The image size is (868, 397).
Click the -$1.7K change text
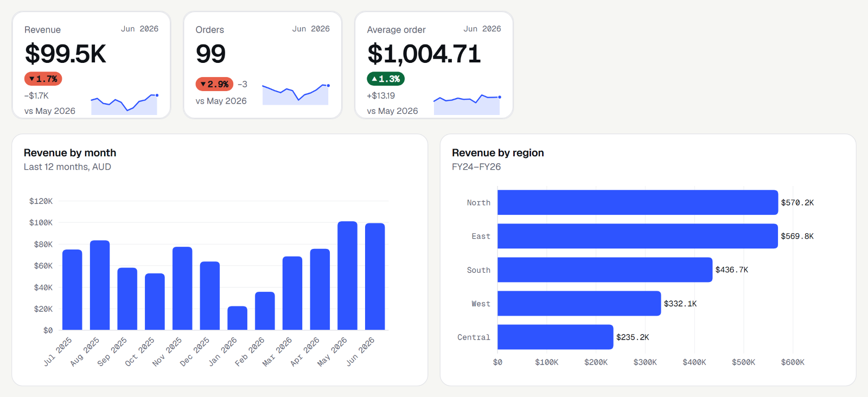click(36, 96)
